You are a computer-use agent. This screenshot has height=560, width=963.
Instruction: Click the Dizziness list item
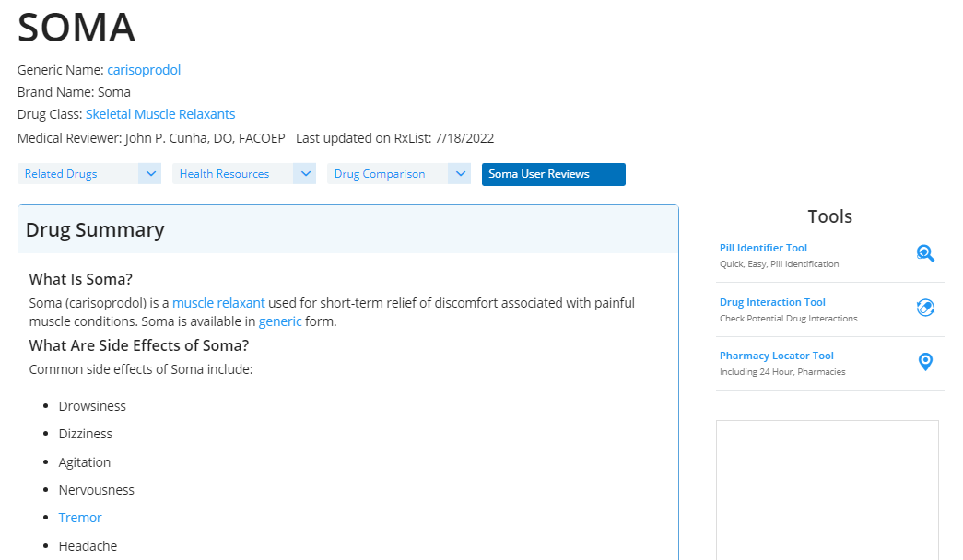[86, 434]
